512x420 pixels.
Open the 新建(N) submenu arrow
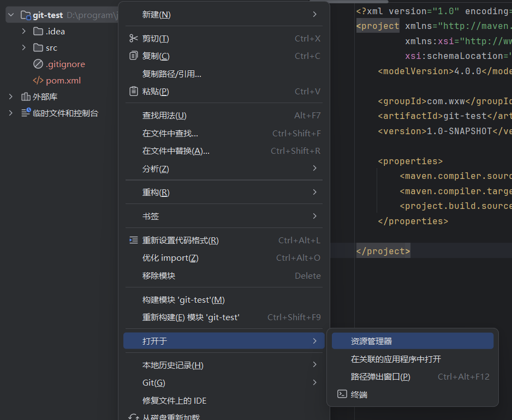pyautogui.click(x=315, y=14)
